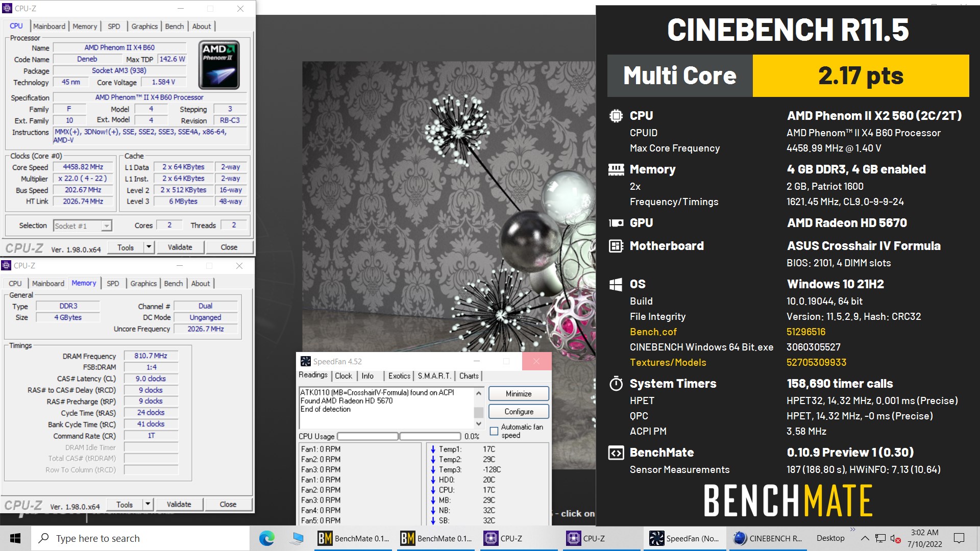Click the SpeedFan Configure button
This screenshot has height=551, width=980.
point(519,411)
